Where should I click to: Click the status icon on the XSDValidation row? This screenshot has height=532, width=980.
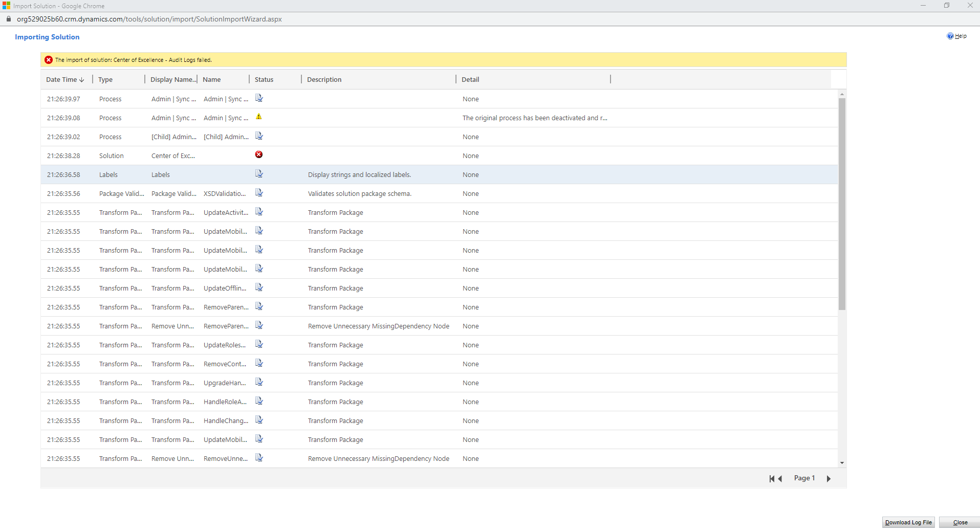[x=259, y=193]
